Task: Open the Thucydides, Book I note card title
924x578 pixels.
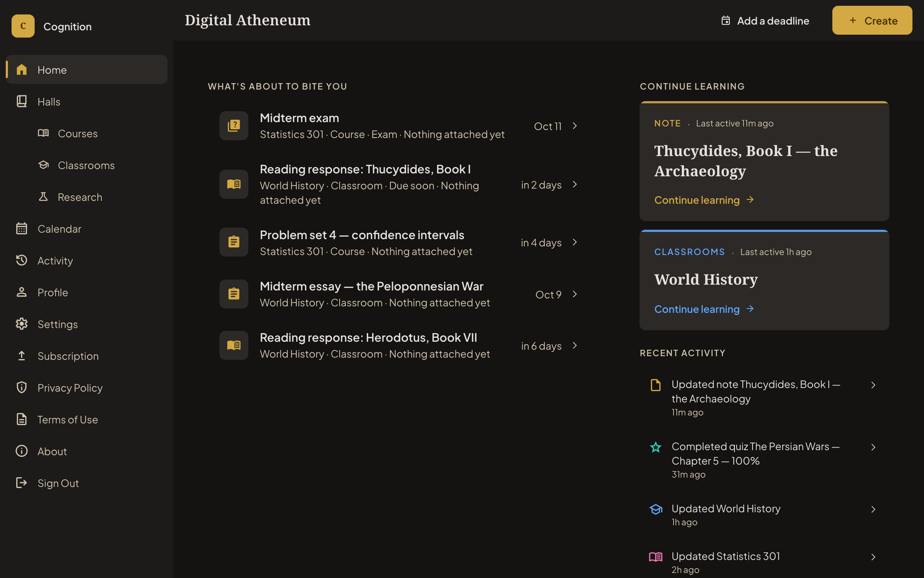Action: coord(746,161)
